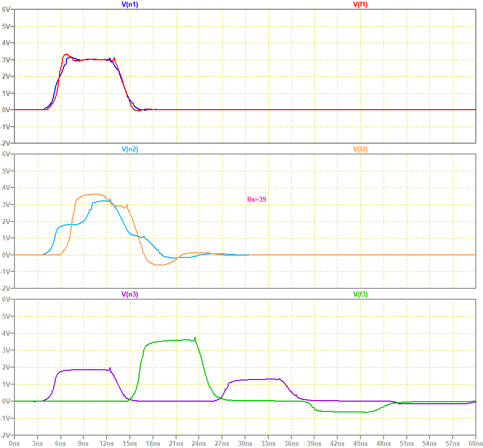Screen dimensions: 483x448
Task: Click the 21ns label on time axis
Action: click(x=176, y=443)
